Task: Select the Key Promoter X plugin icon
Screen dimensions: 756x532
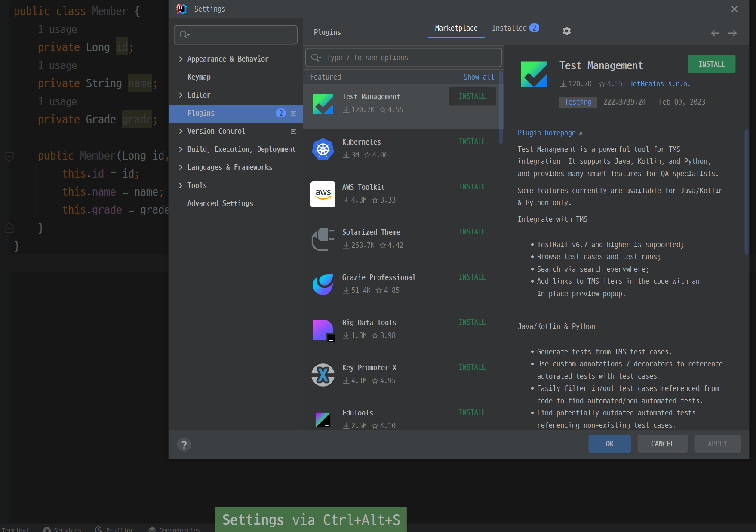Action: coord(323,375)
